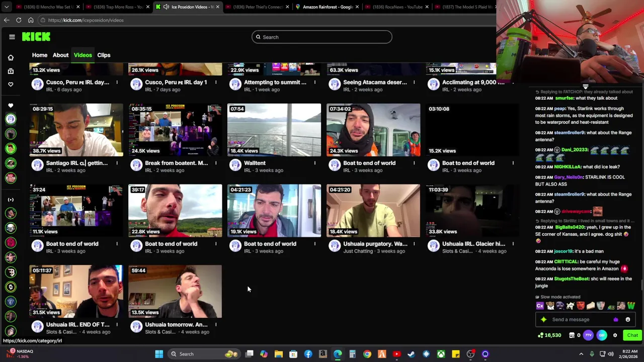Open the browser tab list dropdown arrow
The height and width of the screenshot is (362, 644).
click(7, 7)
